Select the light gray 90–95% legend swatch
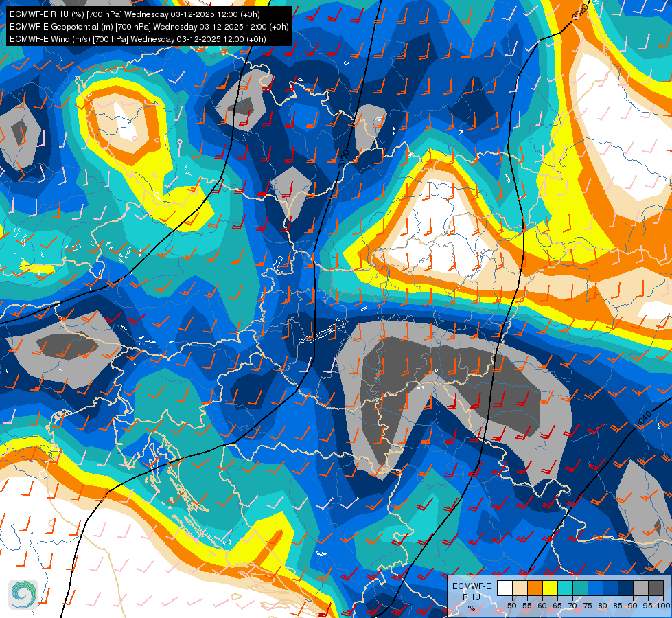Screen dimensions: 672x618 (x=640, y=588)
